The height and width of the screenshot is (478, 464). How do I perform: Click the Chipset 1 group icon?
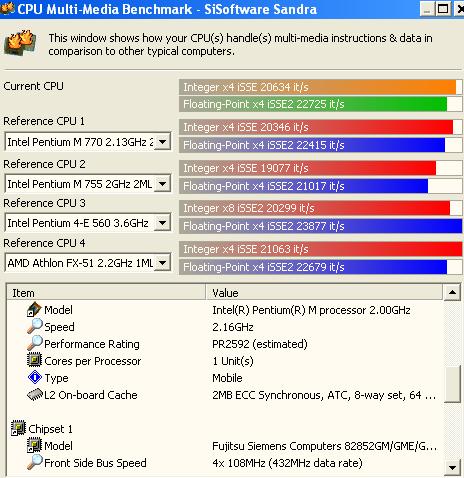18,428
